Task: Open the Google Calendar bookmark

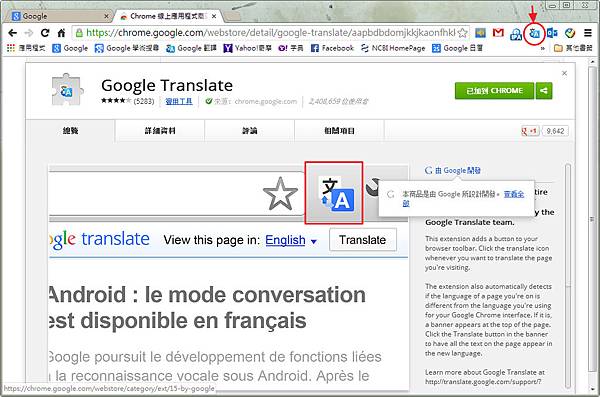Action: click(x=457, y=48)
